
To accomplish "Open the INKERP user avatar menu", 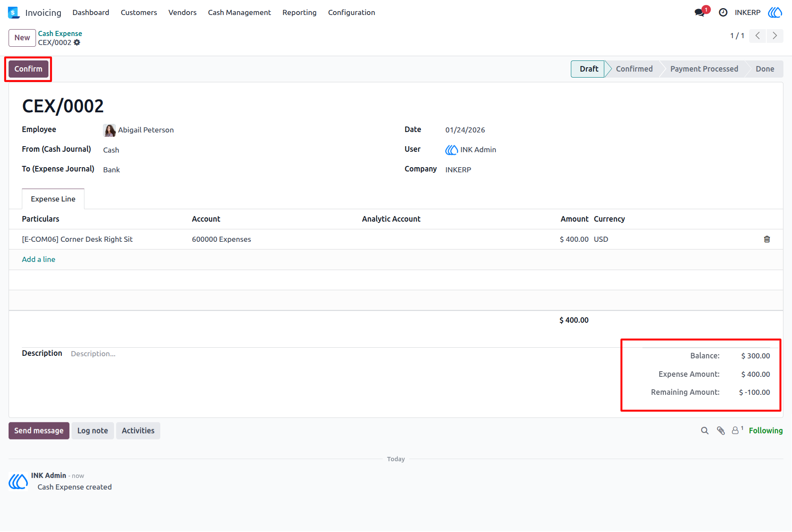I will [x=775, y=12].
